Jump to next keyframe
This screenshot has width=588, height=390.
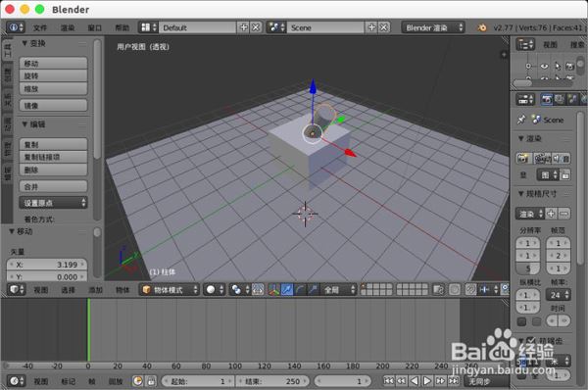click(440, 381)
